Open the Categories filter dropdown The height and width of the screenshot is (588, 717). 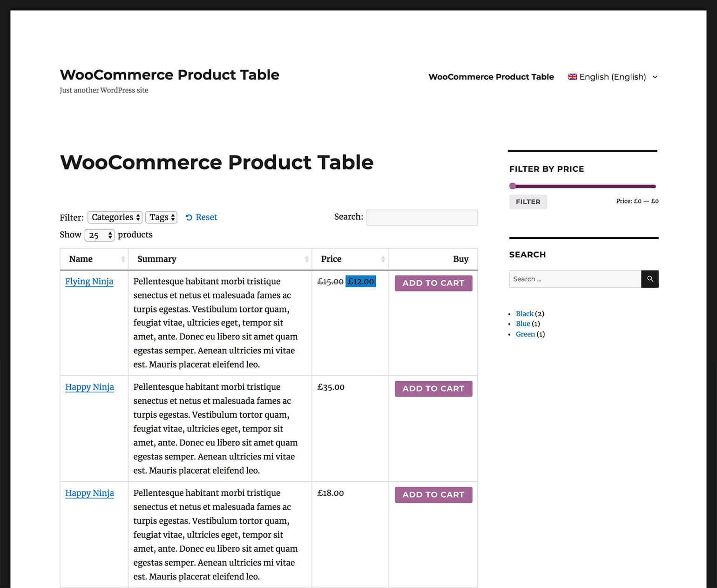(x=115, y=217)
